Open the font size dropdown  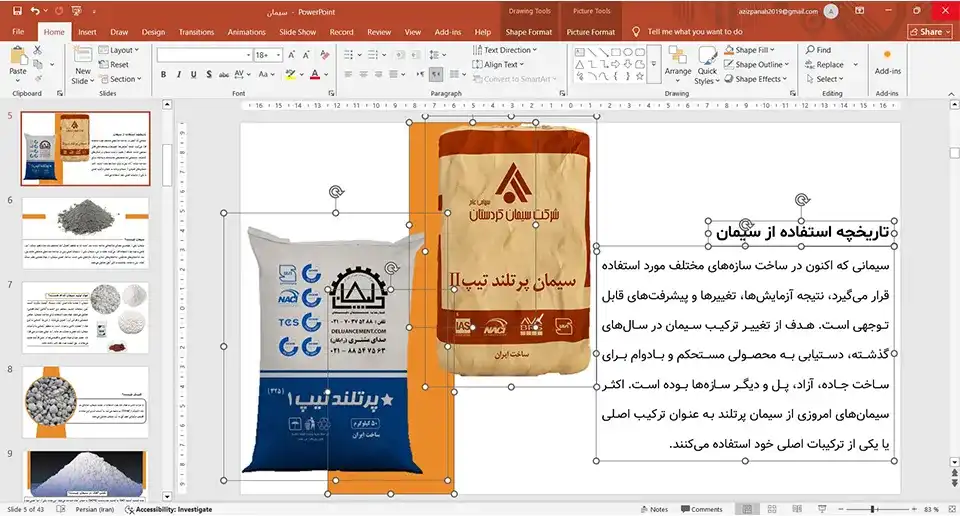279,55
